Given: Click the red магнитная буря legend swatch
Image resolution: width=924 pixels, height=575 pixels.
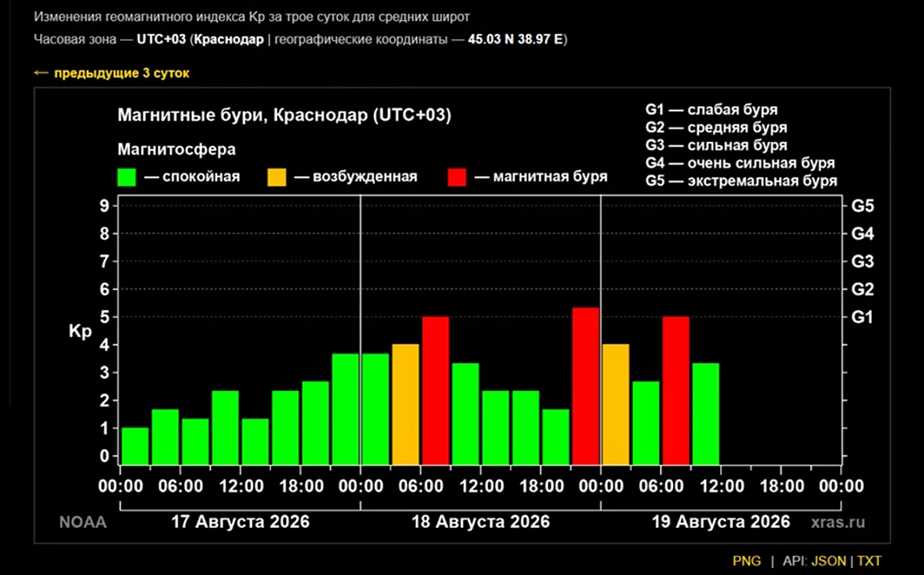Looking at the screenshot, I should point(458,177).
